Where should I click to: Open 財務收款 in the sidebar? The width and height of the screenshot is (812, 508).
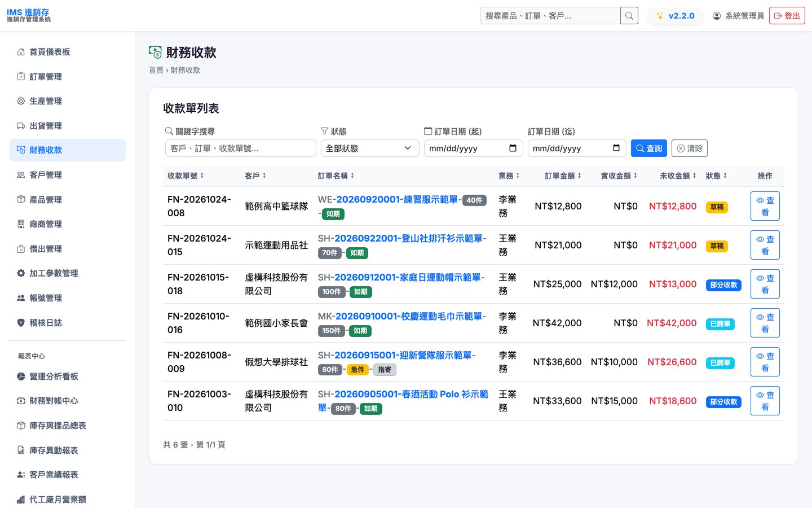click(x=67, y=150)
